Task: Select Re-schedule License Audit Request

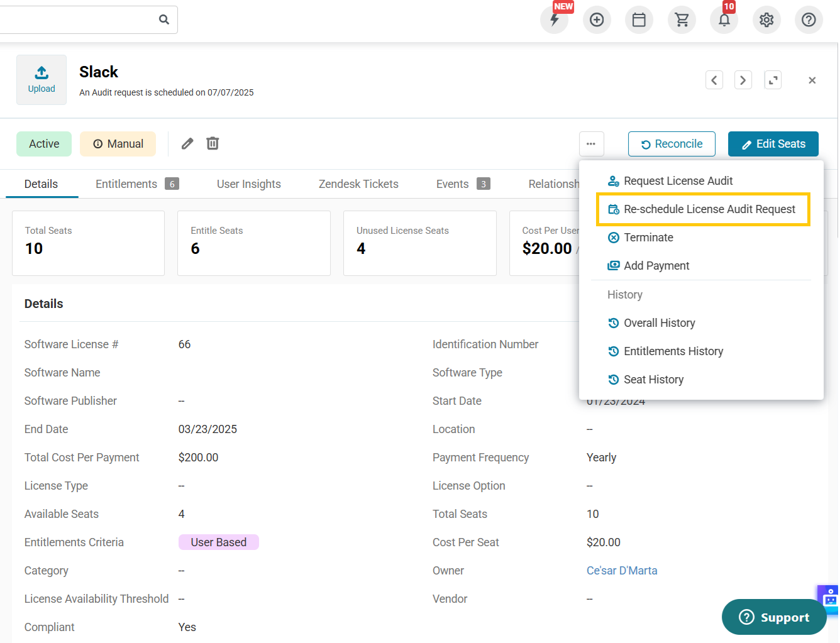Action: pos(703,209)
